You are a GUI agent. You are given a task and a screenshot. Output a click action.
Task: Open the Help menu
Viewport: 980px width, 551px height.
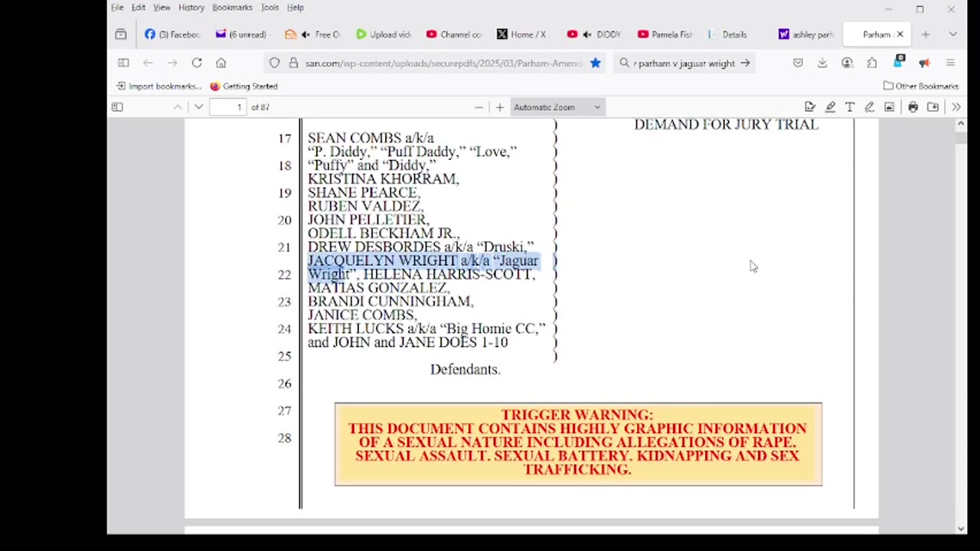[296, 8]
